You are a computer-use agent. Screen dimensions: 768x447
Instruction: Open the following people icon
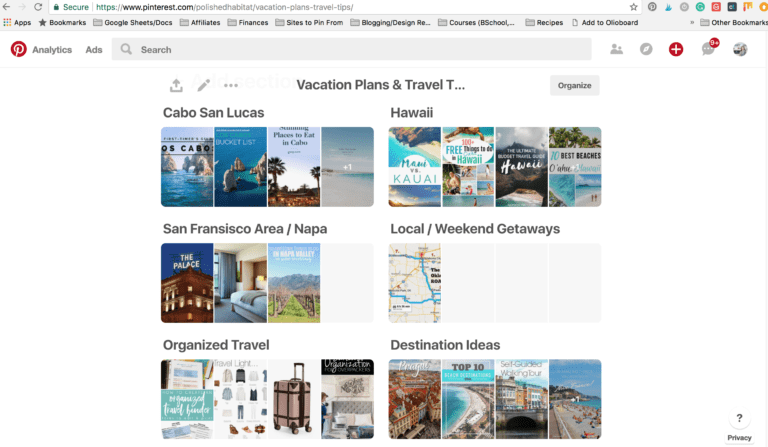pos(616,49)
